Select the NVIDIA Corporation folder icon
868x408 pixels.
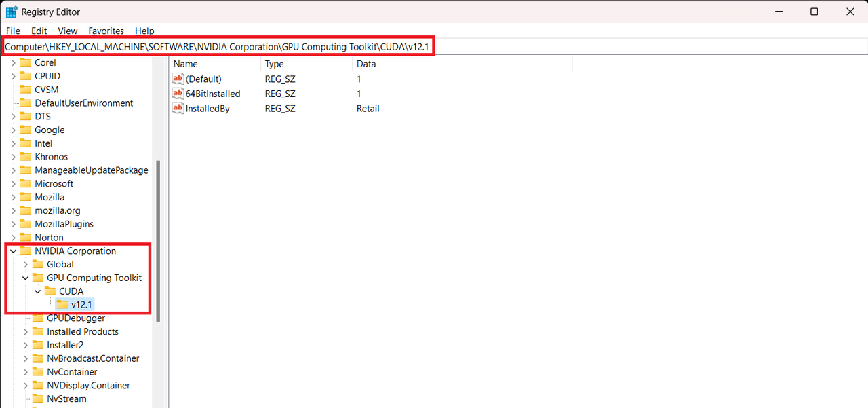tap(26, 251)
